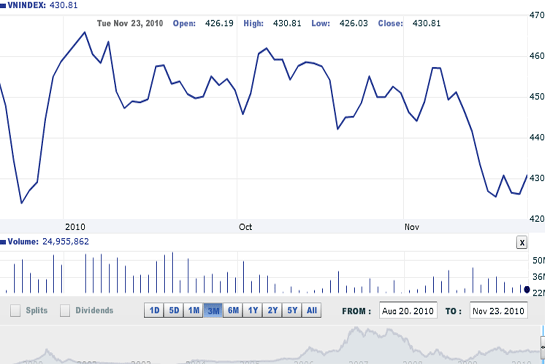The image size is (550, 364).
Task: Click the Dividends label text
Action: [x=94, y=310]
